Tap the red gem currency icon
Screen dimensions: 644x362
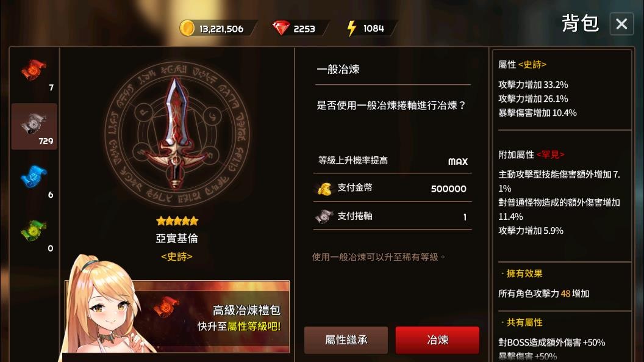click(281, 28)
